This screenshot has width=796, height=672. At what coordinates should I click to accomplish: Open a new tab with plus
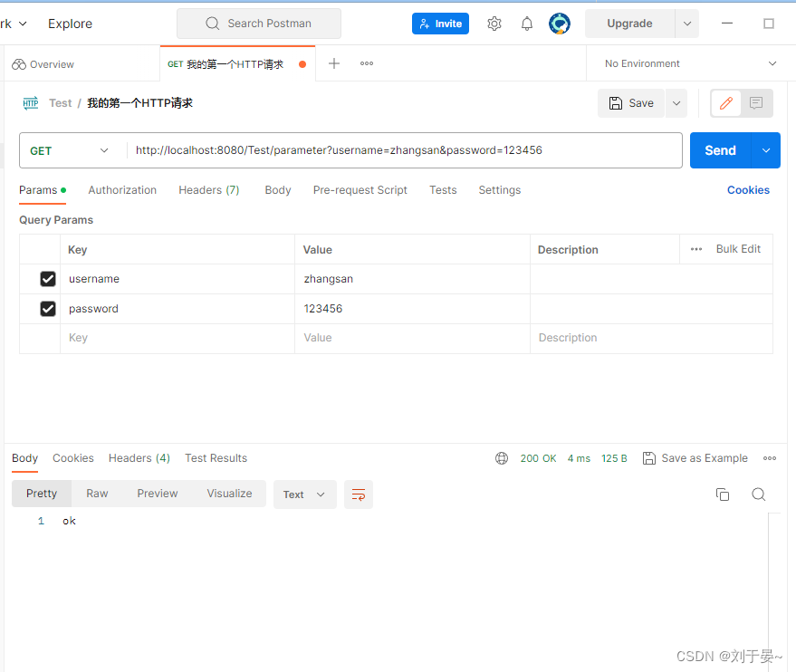click(x=334, y=63)
